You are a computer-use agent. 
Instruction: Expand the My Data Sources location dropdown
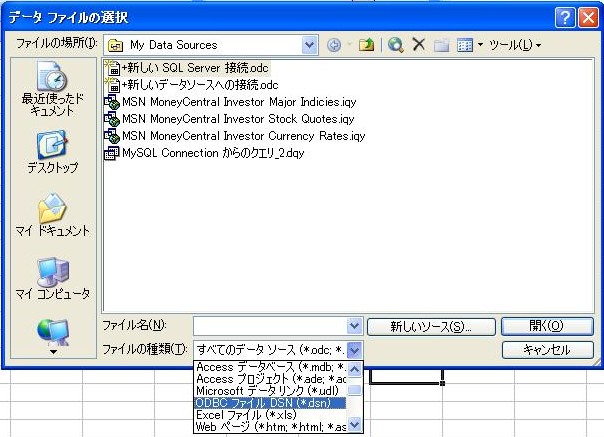tap(309, 45)
